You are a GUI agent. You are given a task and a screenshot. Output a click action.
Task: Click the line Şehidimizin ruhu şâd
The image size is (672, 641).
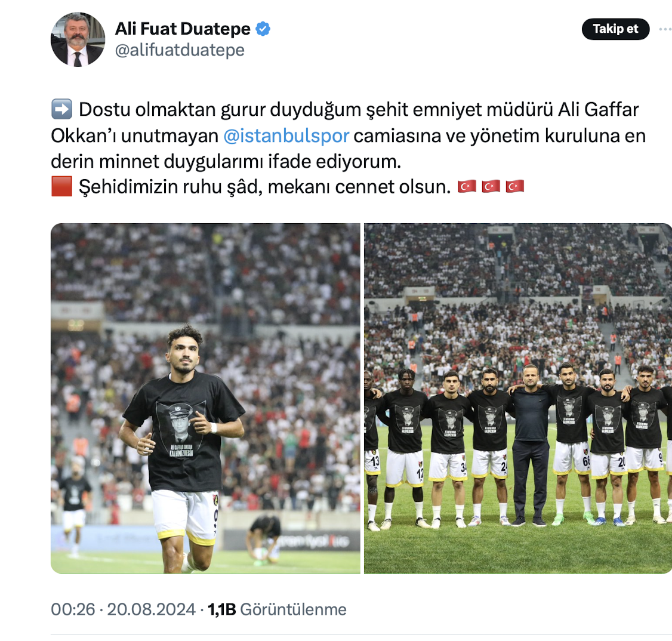click(x=264, y=187)
